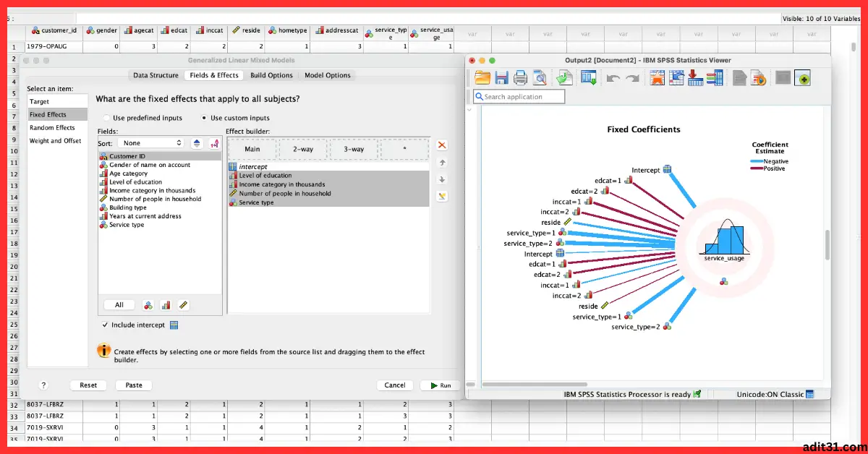Click the Main effect drop zone
868x454 pixels.
(252, 149)
